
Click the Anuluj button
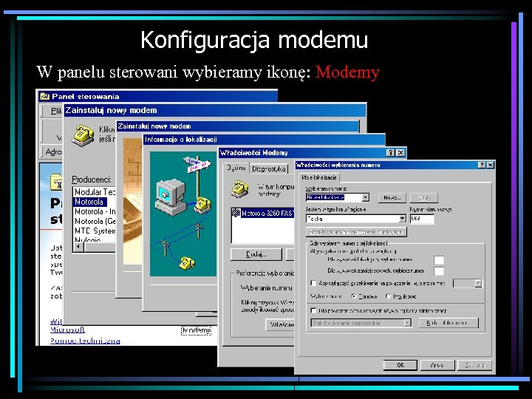tap(437, 365)
